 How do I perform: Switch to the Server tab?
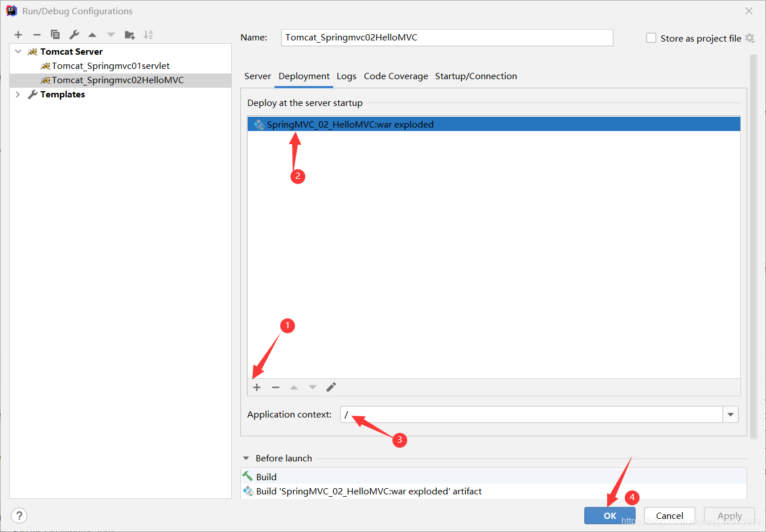click(x=257, y=76)
